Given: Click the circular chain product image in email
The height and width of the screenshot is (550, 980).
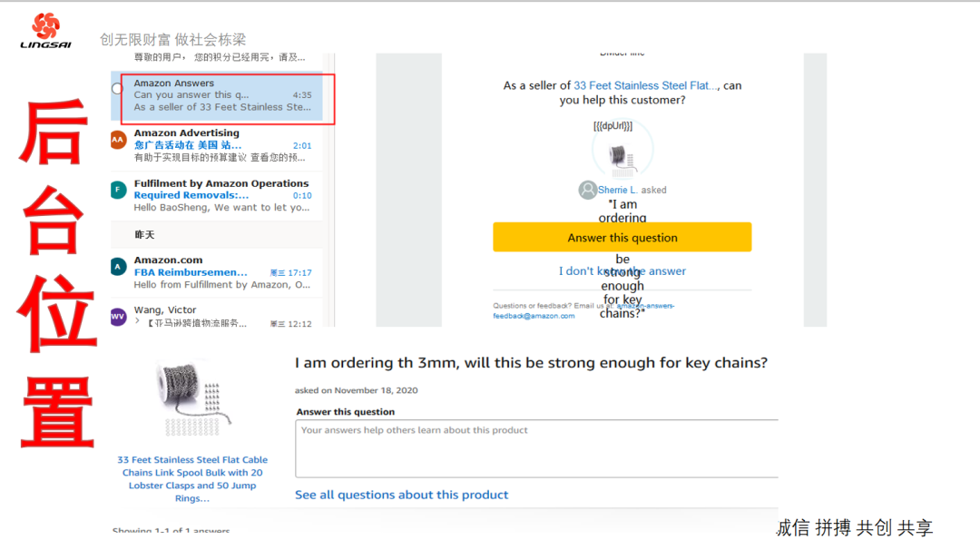Looking at the screenshot, I should (622, 152).
